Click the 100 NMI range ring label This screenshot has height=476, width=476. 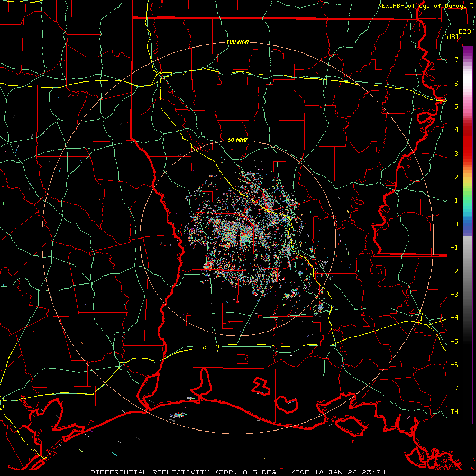pyautogui.click(x=237, y=42)
